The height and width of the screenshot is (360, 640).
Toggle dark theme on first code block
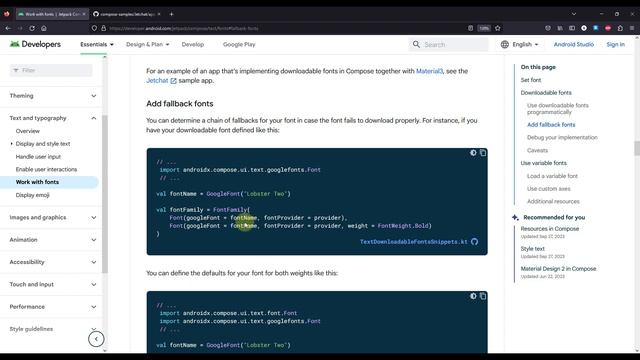(x=473, y=153)
